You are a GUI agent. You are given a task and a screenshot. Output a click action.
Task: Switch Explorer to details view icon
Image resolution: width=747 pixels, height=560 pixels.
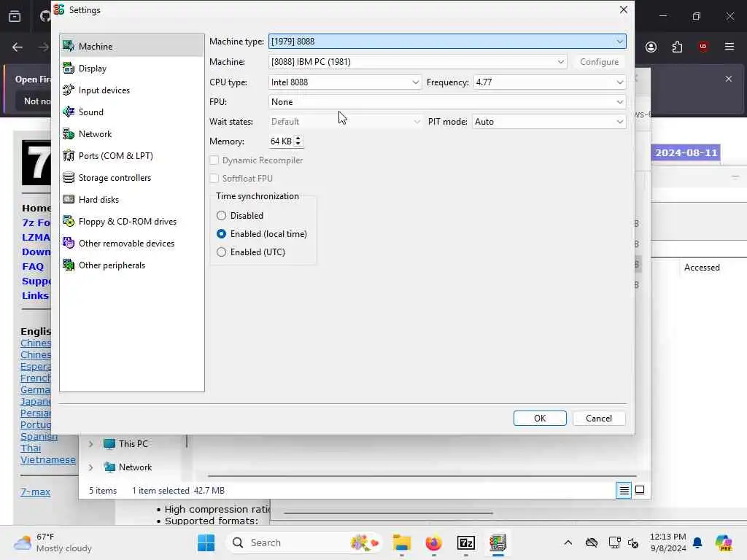(624, 490)
